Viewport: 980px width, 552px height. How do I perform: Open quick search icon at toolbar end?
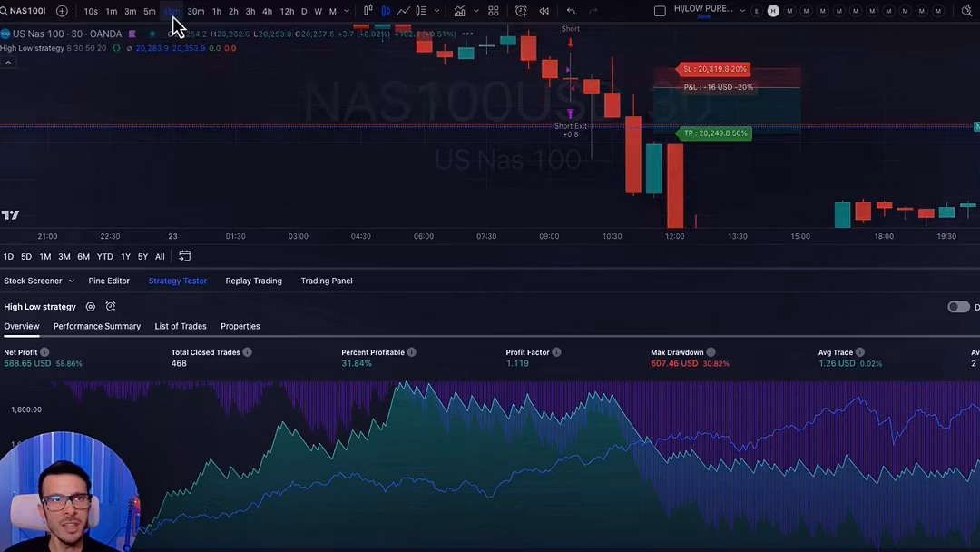coord(967,11)
